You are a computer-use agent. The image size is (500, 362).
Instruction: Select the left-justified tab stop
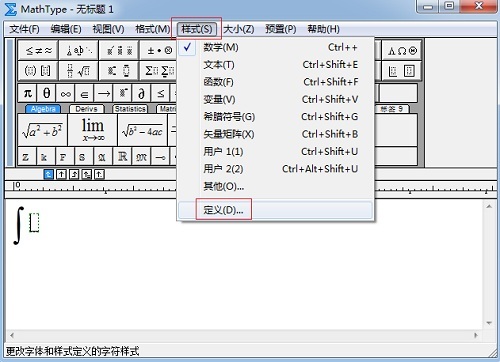tap(49, 174)
